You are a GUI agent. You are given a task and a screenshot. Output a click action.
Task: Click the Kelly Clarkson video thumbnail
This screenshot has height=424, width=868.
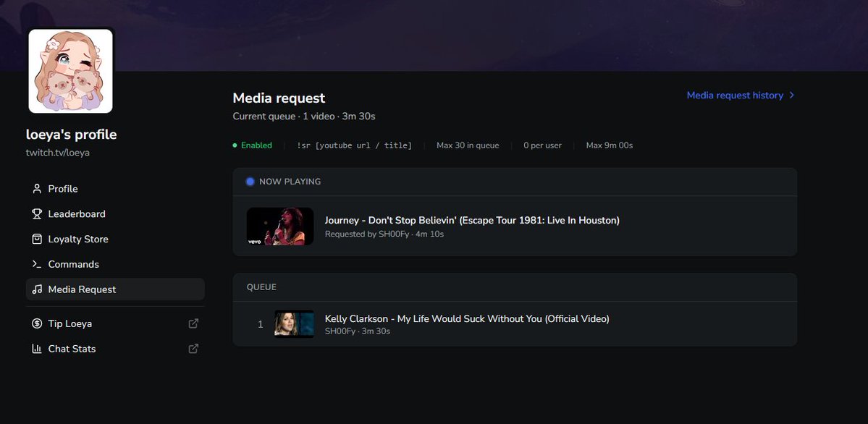pyautogui.click(x=294, y=324)
